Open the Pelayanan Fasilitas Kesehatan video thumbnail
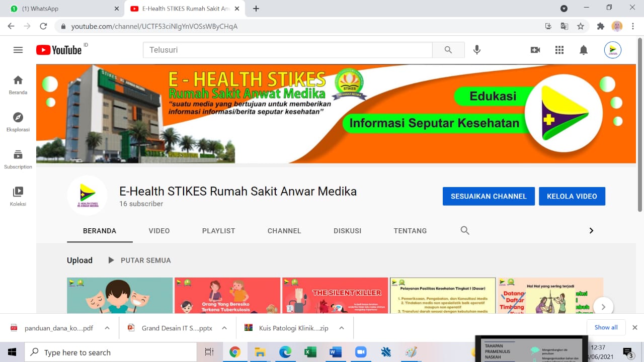The image size is (644, 362). (443, 296)
